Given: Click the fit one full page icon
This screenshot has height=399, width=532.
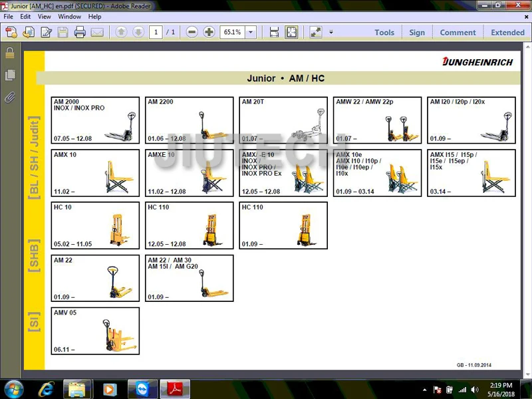Looking at the screenshot, I should [291, 32].
